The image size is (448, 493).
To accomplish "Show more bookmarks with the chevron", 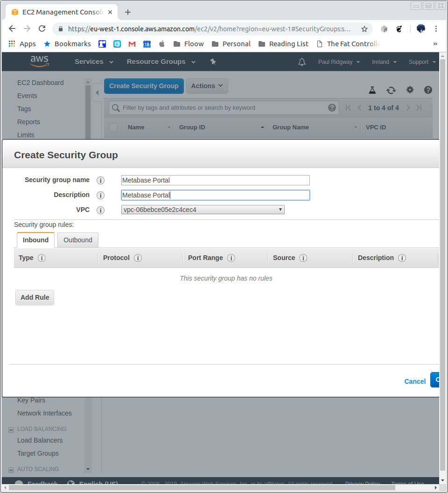I will click(x=435, y=44).
